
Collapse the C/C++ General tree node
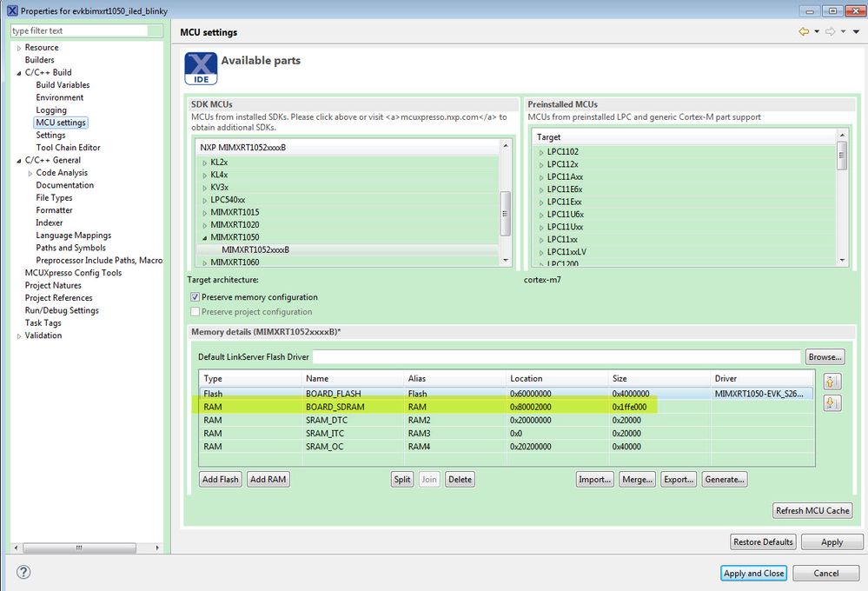click(x=19, y=161)
